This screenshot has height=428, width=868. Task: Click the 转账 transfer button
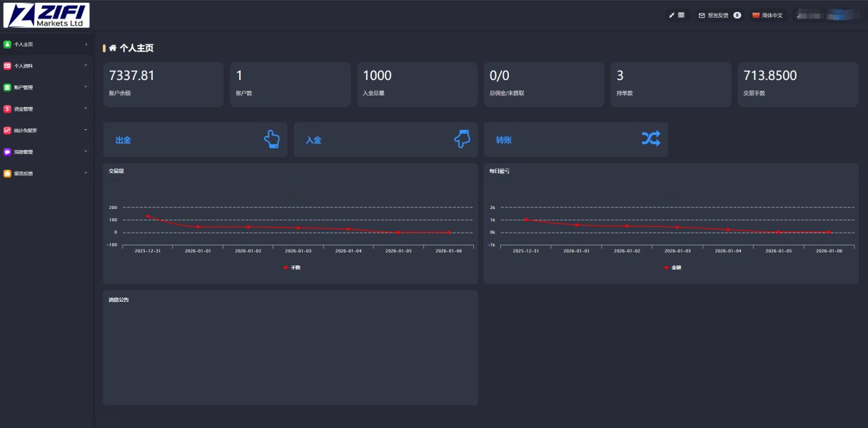(x=575, y=140)
